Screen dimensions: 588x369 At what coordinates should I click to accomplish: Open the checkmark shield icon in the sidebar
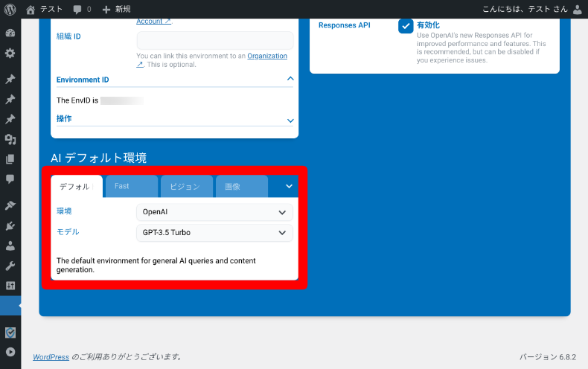(x=10, y=333)
